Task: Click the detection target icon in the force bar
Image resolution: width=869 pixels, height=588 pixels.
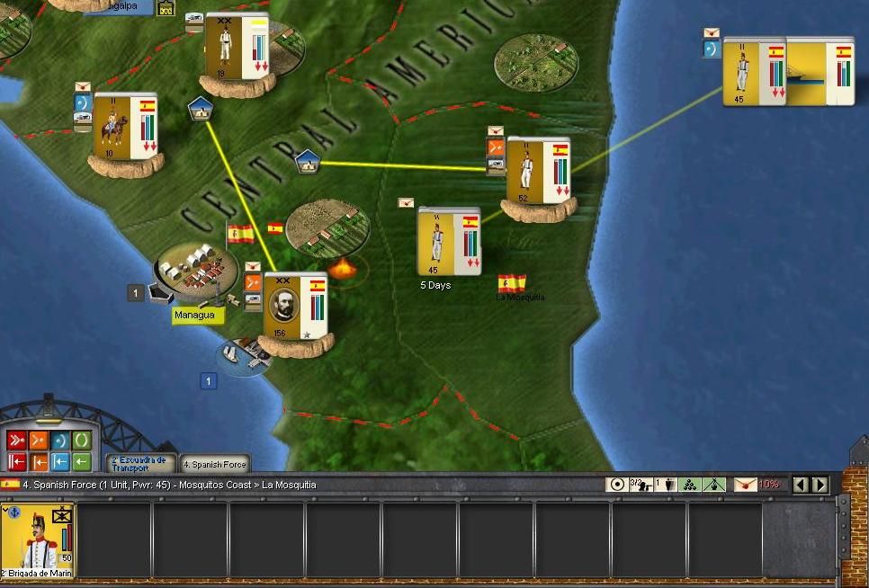Action: tap(617, 485)
